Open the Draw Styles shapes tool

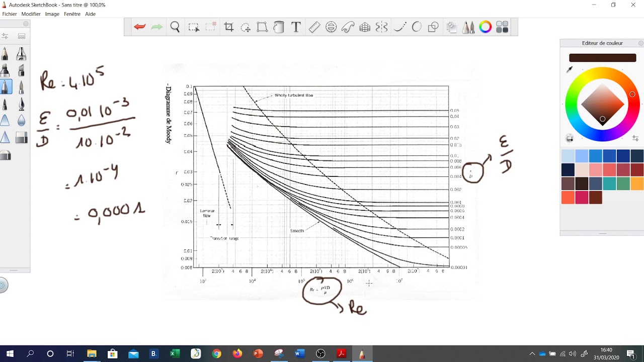(433, 27)
